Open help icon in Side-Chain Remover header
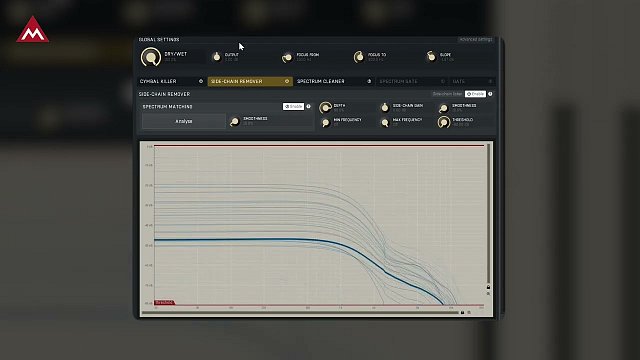The width and height of the screenshot is (640, 360). [x=490, y=94]
